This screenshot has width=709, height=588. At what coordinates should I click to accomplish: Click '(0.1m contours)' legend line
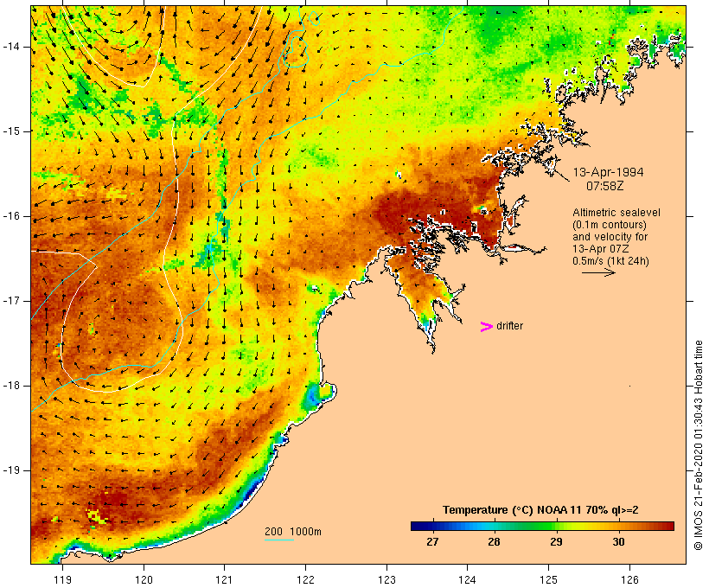tap(610, 225)
